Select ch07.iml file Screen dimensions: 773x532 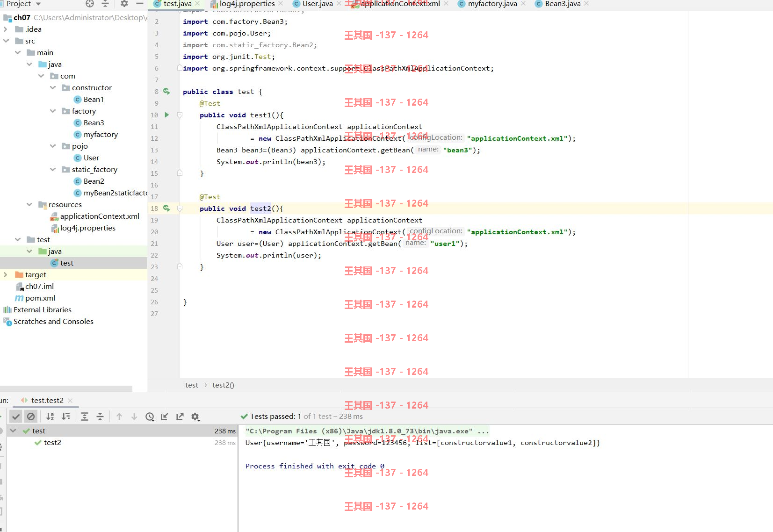(x=39, y=286)
